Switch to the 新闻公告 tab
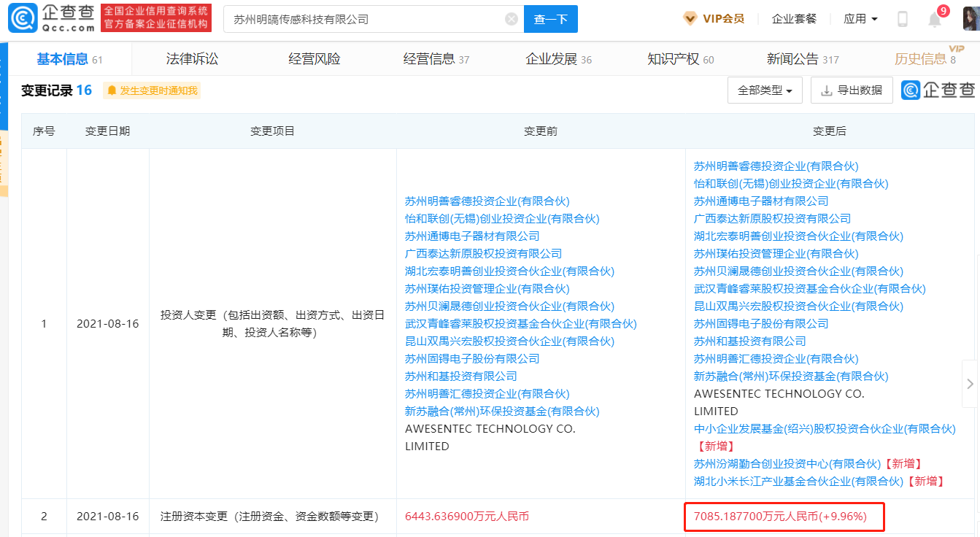 (803, 59)
